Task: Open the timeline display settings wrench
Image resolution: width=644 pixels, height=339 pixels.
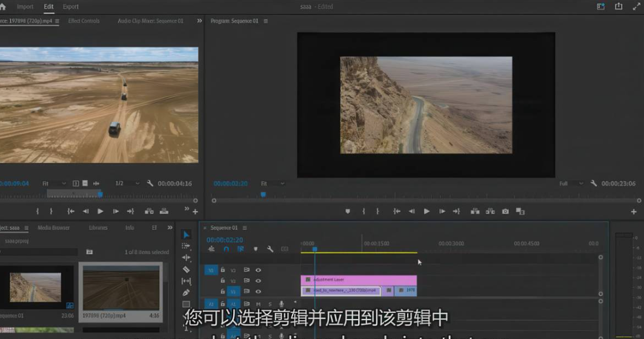Action: pos(270,249)
